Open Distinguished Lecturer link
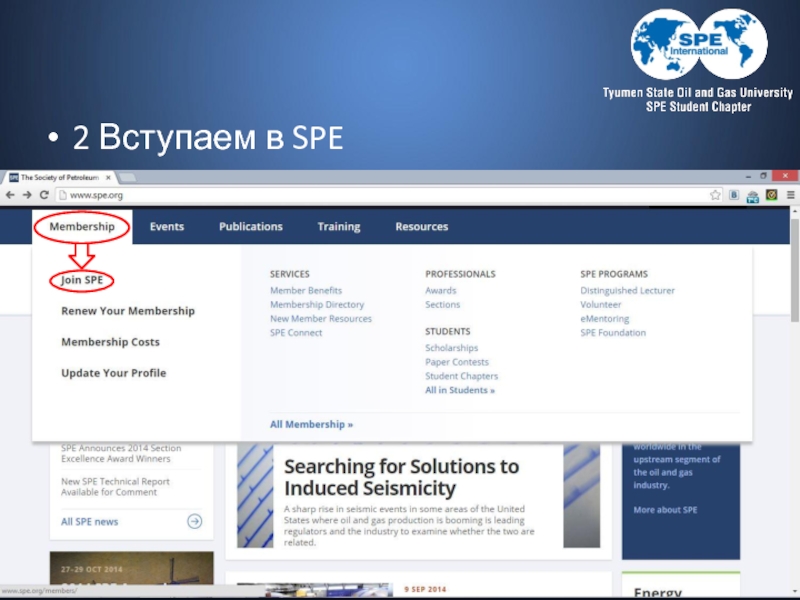Image resolution: width=800 pixels, height=600 pixels. (627, 290)
